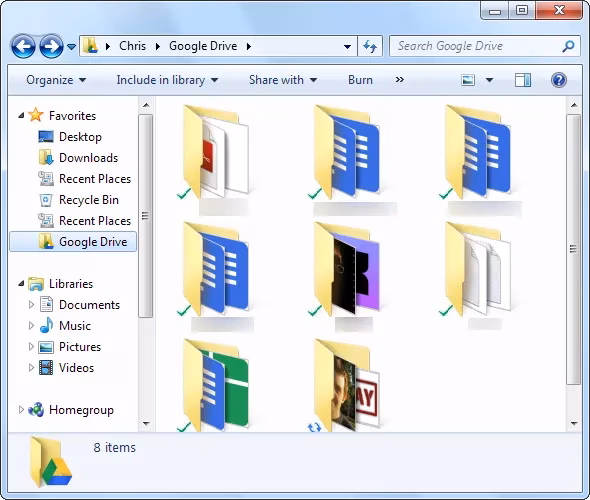Viewport: 590px width, 500px height.
Task: Expand the Documents library
Action: pyautogui.click(x=32, y=304)
